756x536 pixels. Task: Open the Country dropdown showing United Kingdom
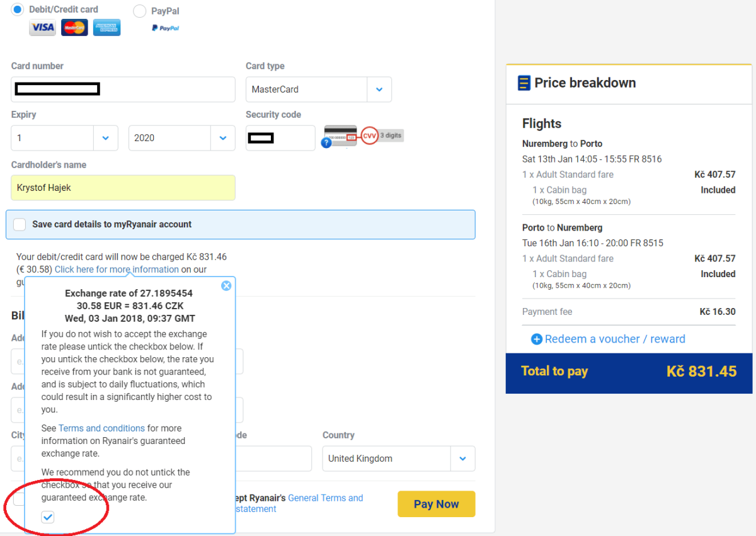point(462,459)
